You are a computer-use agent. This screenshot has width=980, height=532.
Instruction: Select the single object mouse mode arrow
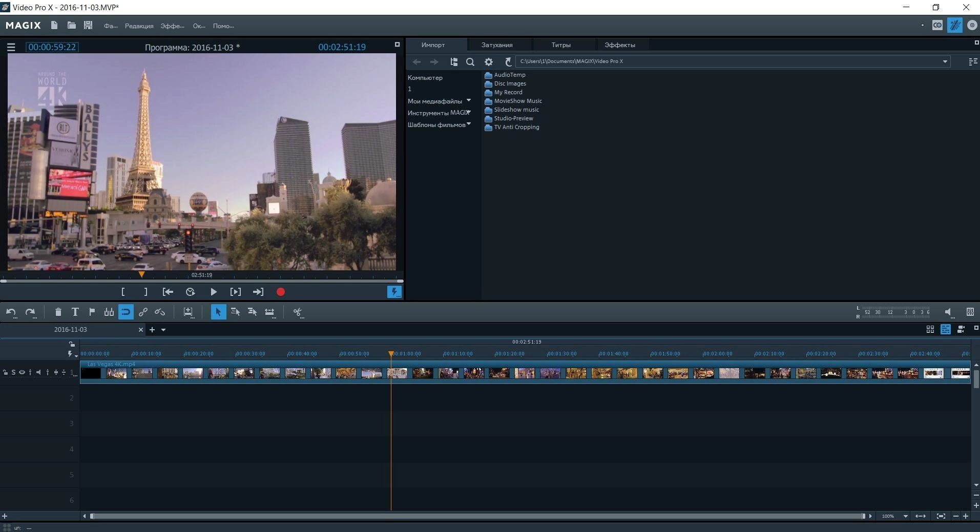[218, 312]
